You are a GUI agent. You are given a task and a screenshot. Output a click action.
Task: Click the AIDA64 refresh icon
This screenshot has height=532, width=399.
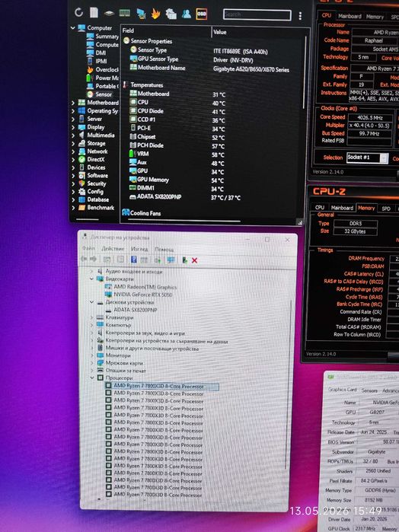(78, 12)
